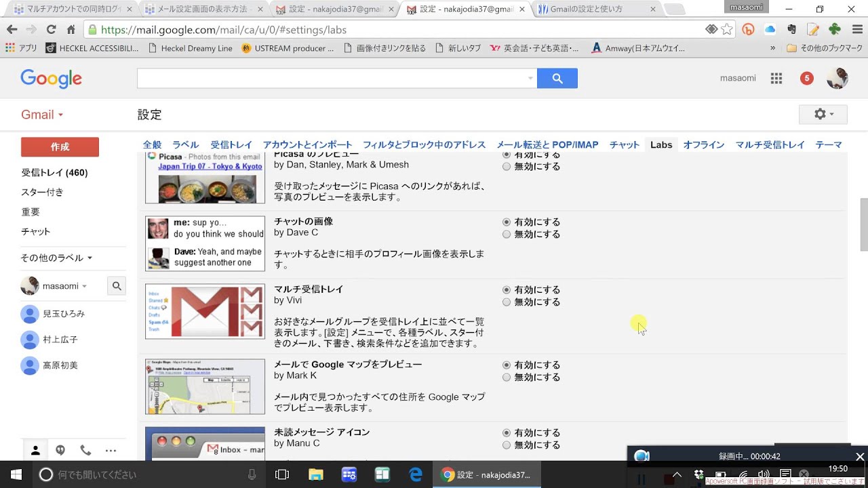Enable Google マップ preview lab
868x488 pixels.
click(x=507, y=365)
